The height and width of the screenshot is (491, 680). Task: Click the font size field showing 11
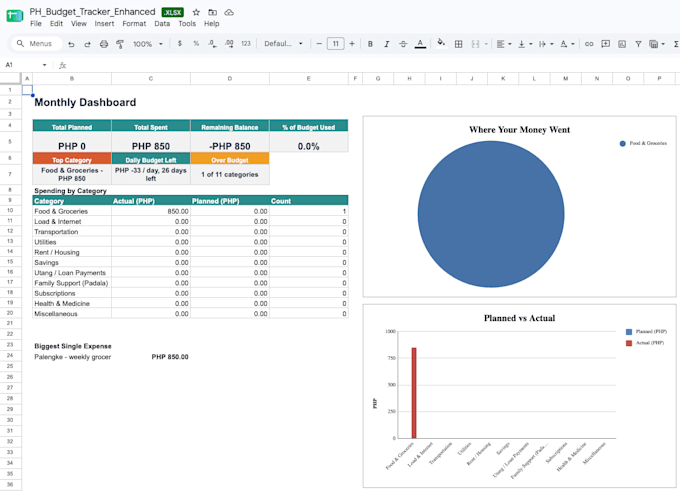(335, 43)
